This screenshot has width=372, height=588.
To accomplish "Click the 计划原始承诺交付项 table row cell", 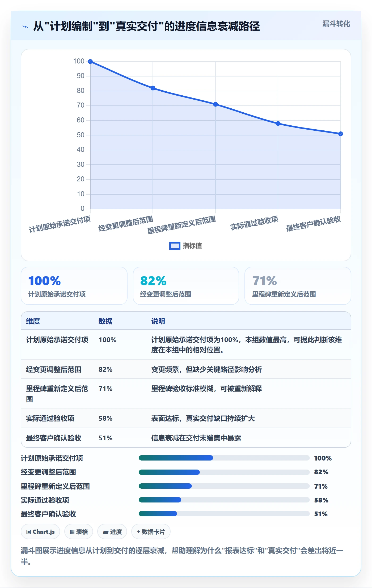I will 57,340.
